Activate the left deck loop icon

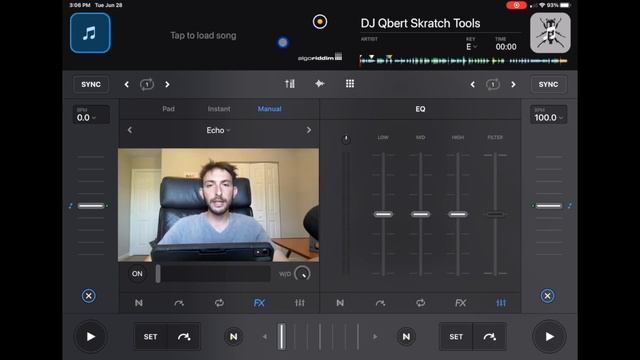pos(147,84)
